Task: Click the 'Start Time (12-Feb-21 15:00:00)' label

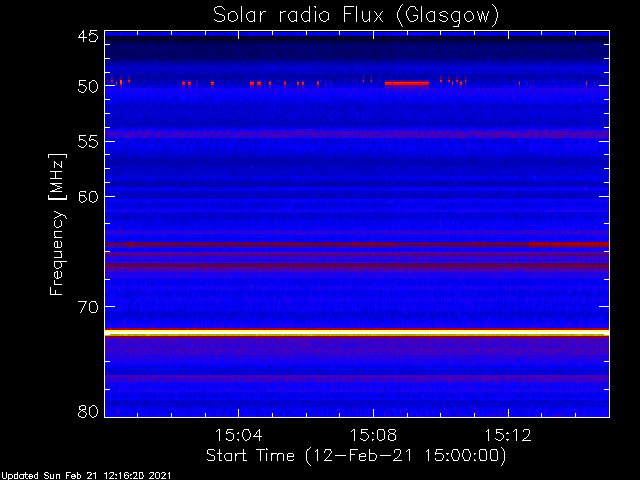Action: click(356, 456)
